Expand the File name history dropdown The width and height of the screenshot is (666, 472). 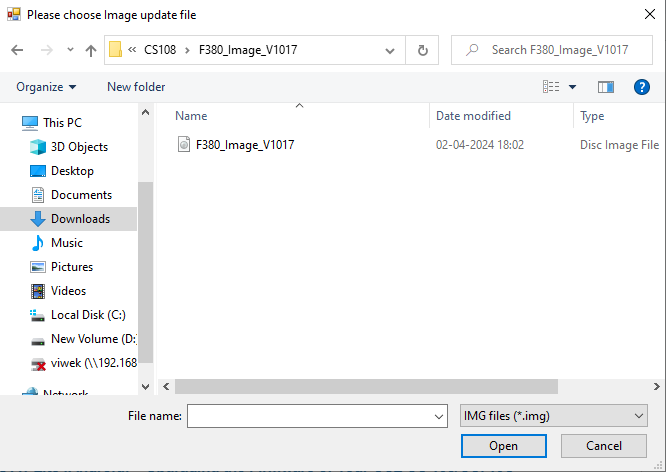pos(439,416)
